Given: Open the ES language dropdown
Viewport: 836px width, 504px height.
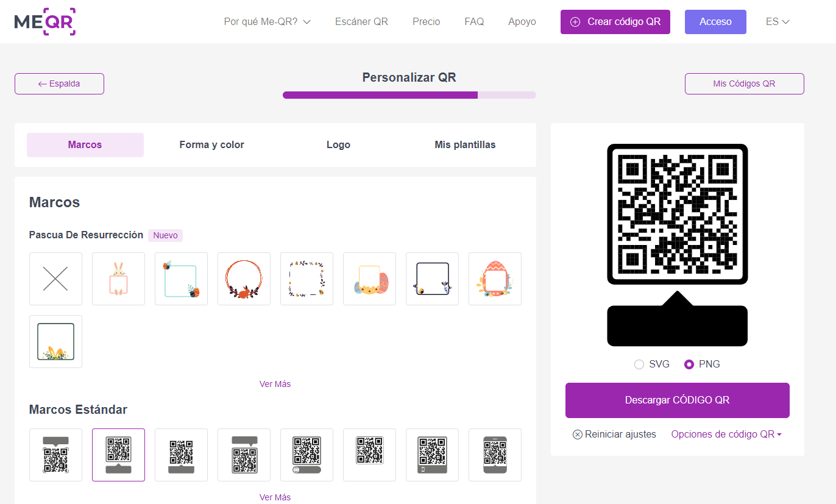Looking at the screenshot, I should [778, 21].
